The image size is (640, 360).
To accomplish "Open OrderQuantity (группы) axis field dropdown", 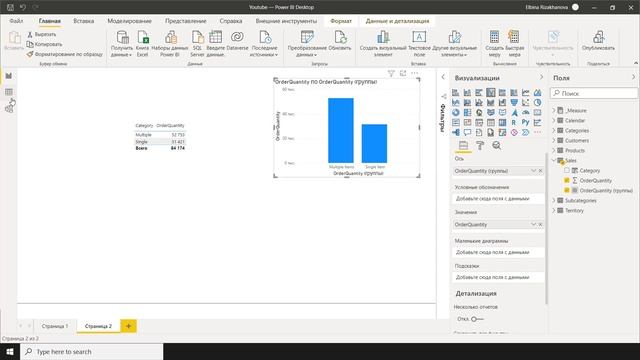I will coord(533,171).
